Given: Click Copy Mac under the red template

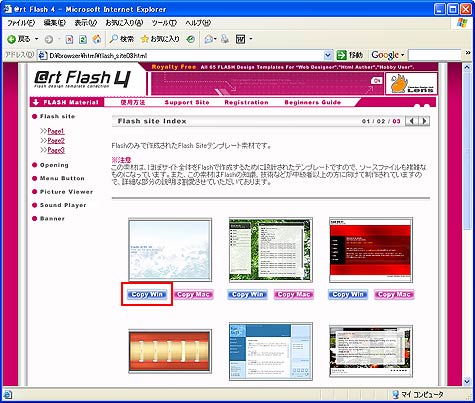Looking at the screenshot, I should click(394, 294).
